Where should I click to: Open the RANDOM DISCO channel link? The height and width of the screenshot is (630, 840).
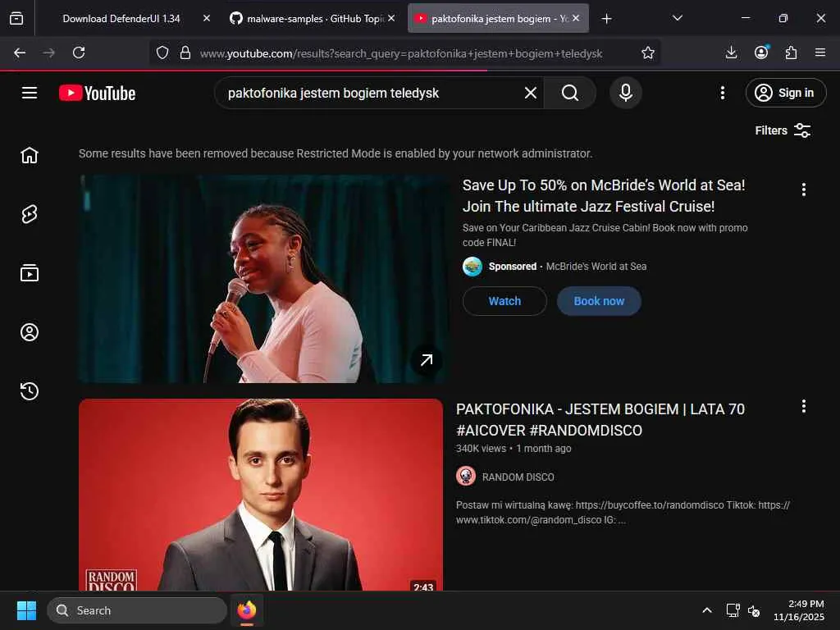pos(518,477)
